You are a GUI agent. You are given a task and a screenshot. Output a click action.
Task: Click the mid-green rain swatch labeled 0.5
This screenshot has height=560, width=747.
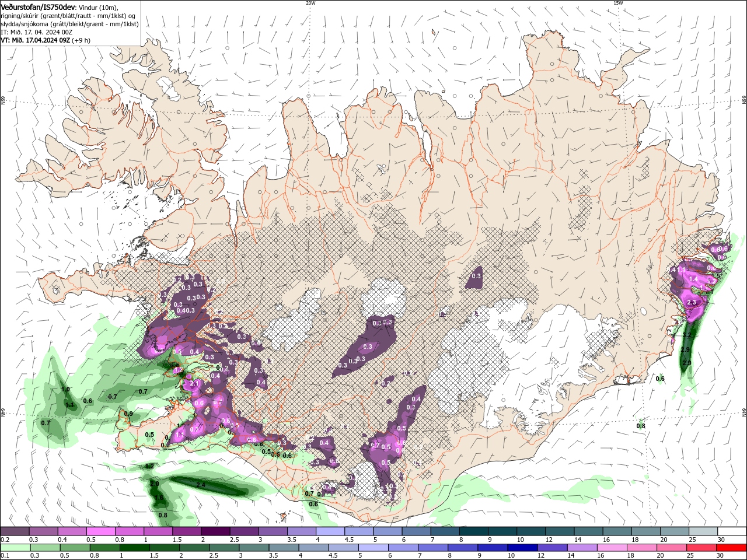point(74,548)
